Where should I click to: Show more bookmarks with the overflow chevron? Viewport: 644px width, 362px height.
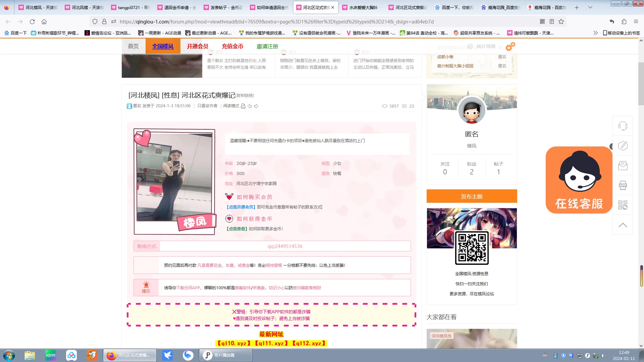pyautogui.click(x=595, y=33)
